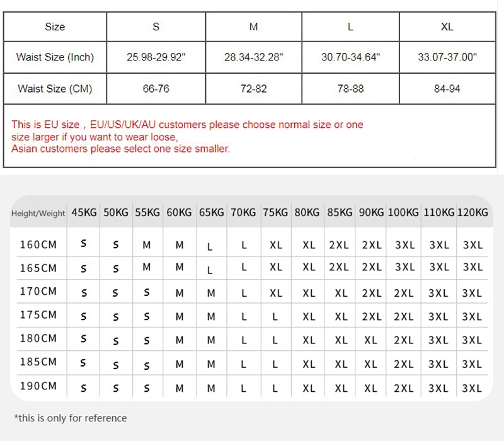
Task: Select the 120KG weight column header
Action: (x=472, y=212)
